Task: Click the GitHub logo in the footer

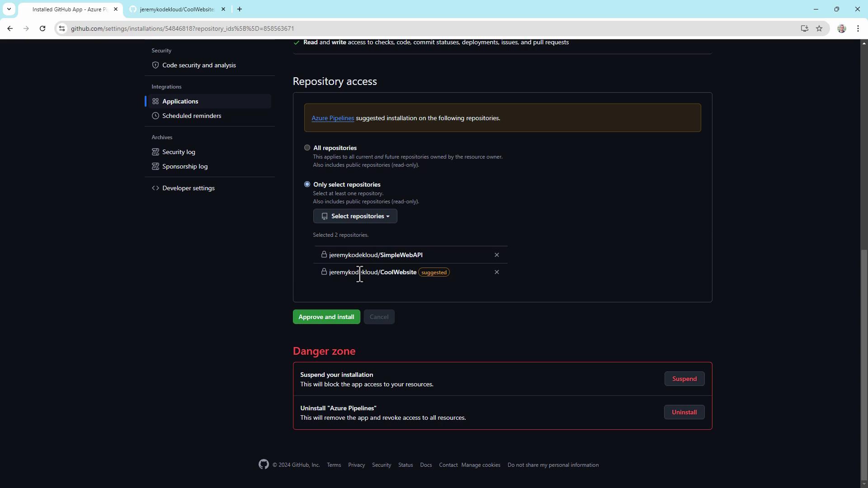Action: pos(264,465)
